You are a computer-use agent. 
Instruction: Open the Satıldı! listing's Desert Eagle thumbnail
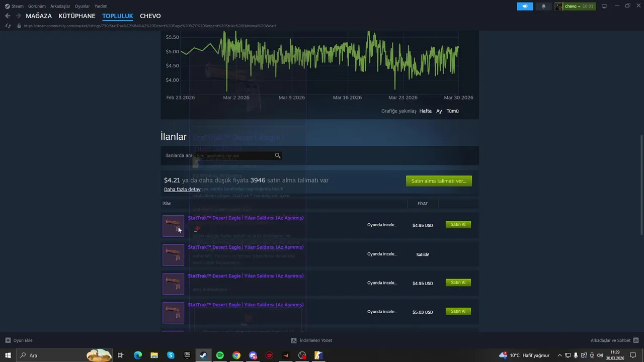(173, 255)
